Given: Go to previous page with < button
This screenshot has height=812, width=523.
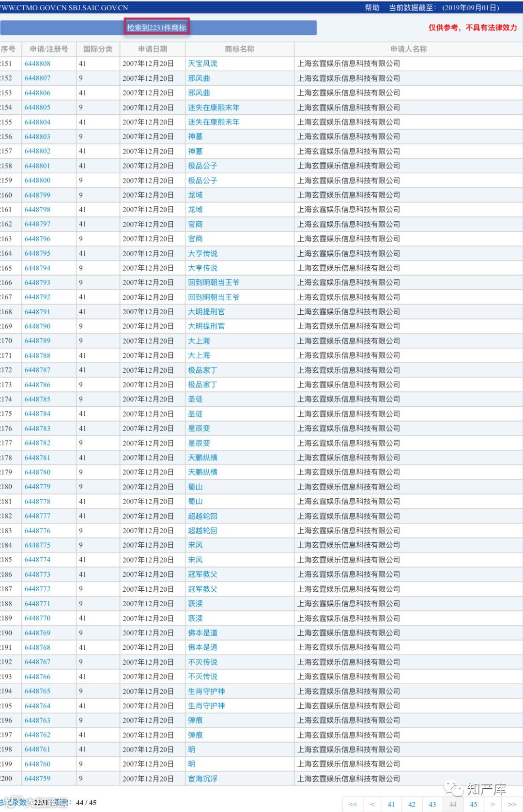Looking at the screenshot, I should click(x=372, y=804).
